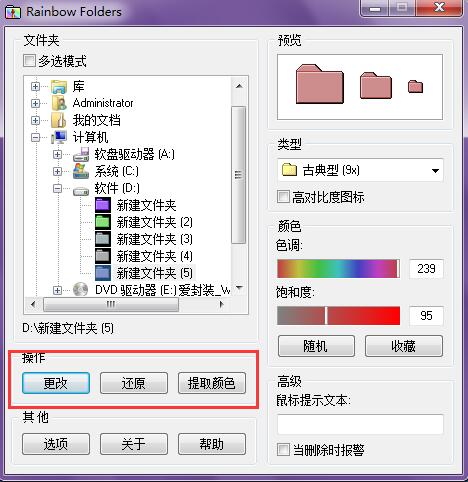Click the 关于 about button

pos(134,444)
